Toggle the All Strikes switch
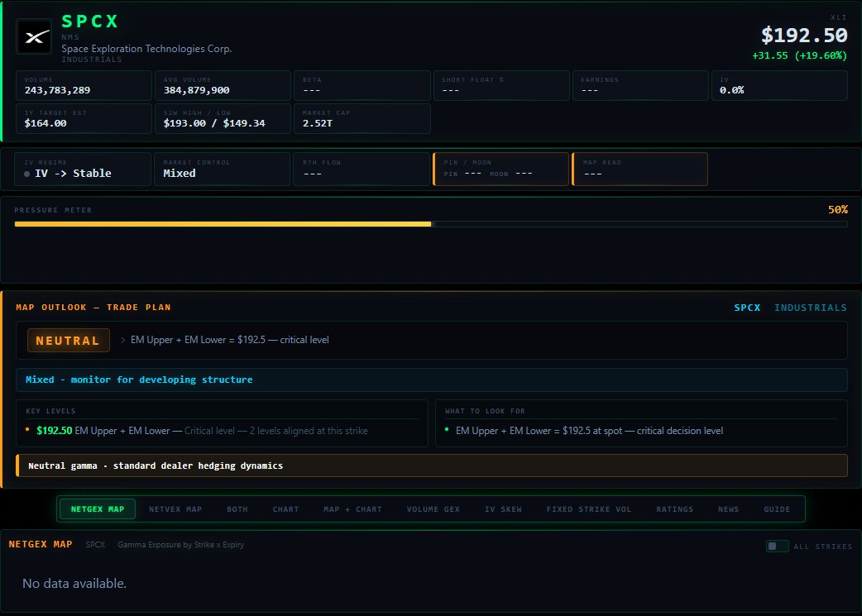The width and height of the screenshot is (862, 616). [x=777, y=547]
